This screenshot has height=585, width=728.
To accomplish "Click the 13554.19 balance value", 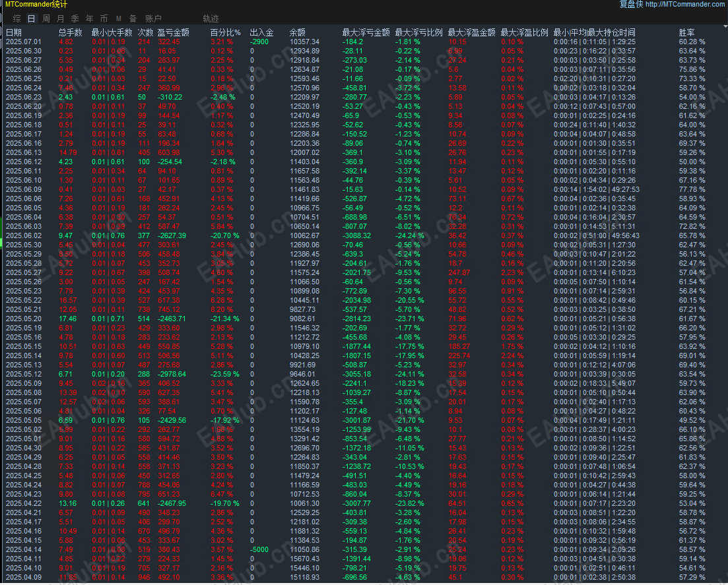I will point(304,429).
